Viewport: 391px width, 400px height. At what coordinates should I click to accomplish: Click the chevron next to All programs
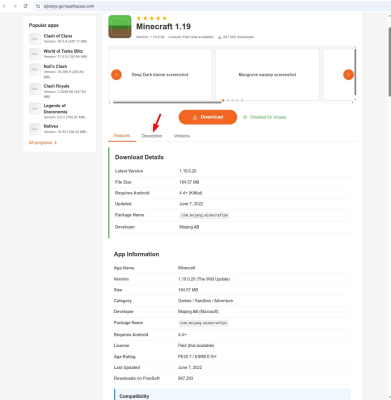[x=56, y=143]
